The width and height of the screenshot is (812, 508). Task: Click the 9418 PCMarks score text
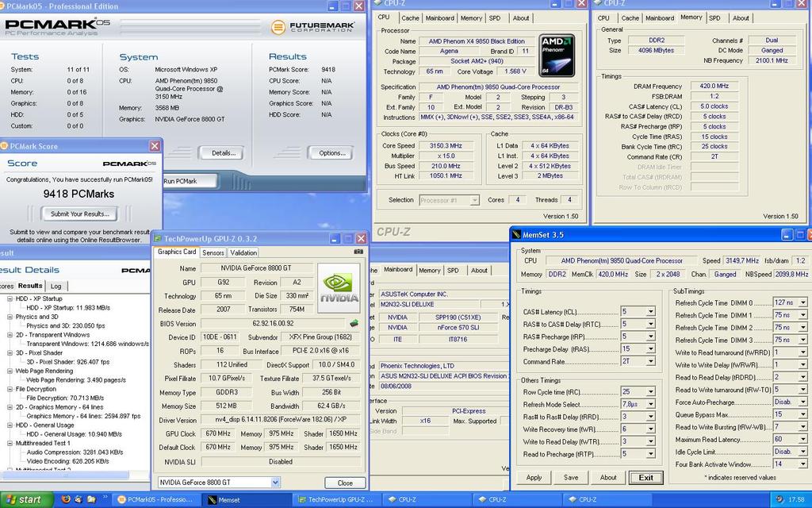pos(79,194)
